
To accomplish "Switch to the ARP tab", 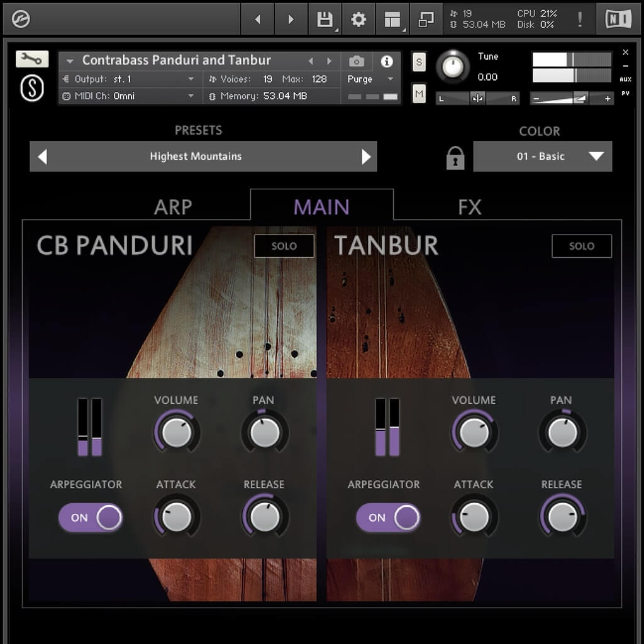I will tap(172, 207).
